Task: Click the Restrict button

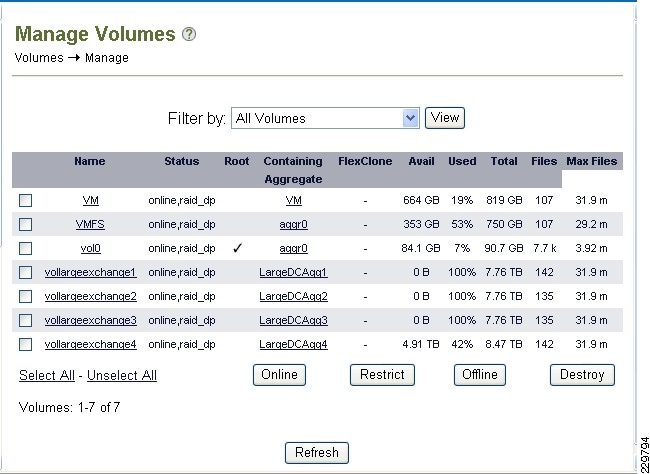Action: [382, 375]
